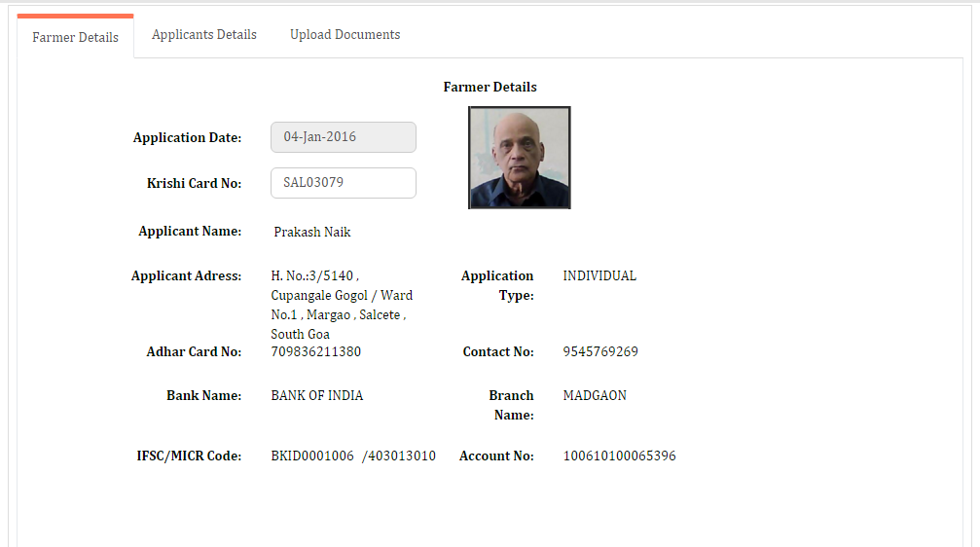Click the contact number 9545769269
The height and width of the screenshot is (547, 980).
600,351
